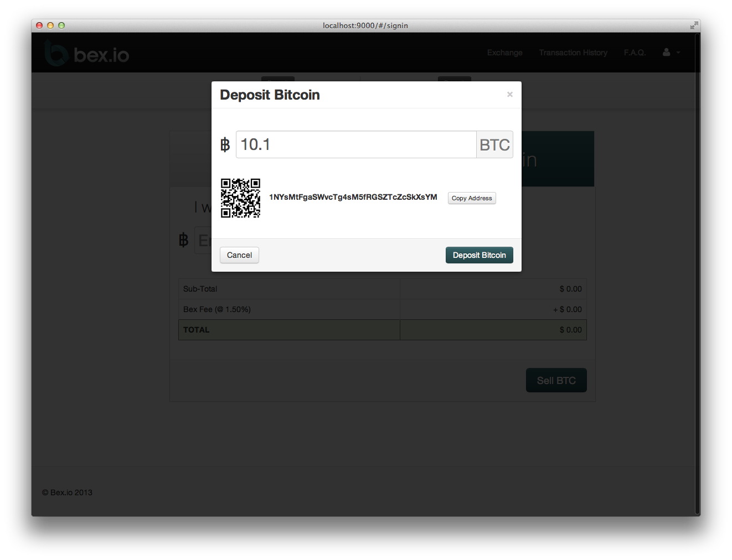Click the green window zoom button
The height and width of the screenshot is (560, 732).
point(61,25)
